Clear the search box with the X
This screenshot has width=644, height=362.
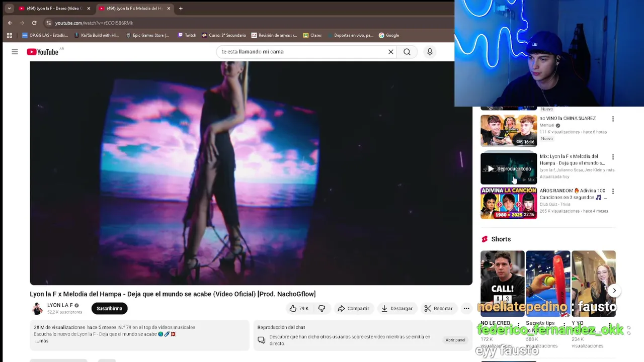pyautogui.click(x=390, y=52)
